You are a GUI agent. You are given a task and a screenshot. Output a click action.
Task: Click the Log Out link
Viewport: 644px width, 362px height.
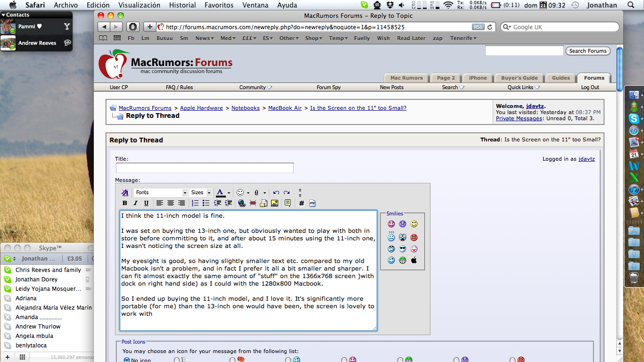point(590,87)
